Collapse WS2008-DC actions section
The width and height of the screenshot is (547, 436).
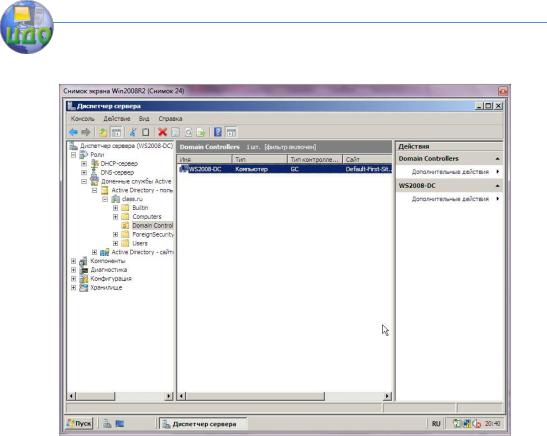coord(498,186)
